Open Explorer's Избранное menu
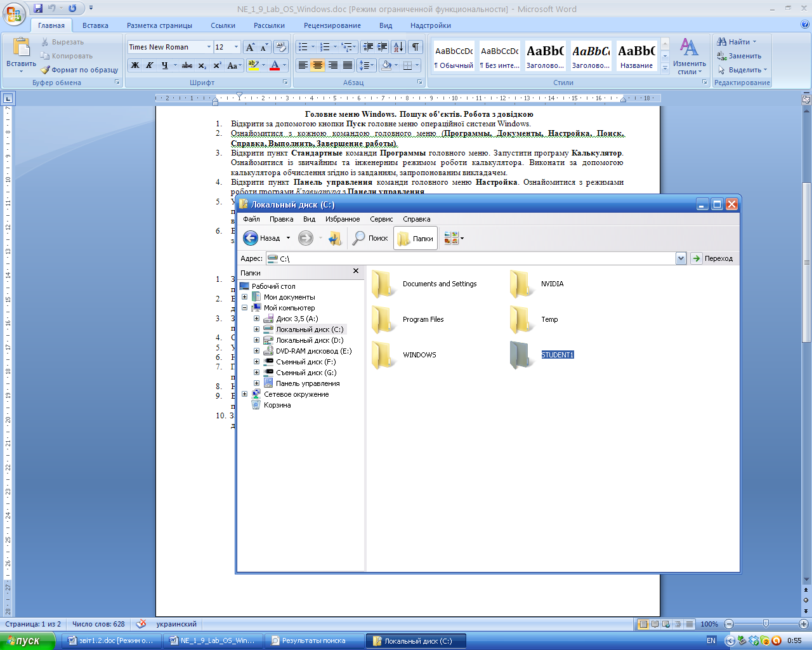 [343, 219]
